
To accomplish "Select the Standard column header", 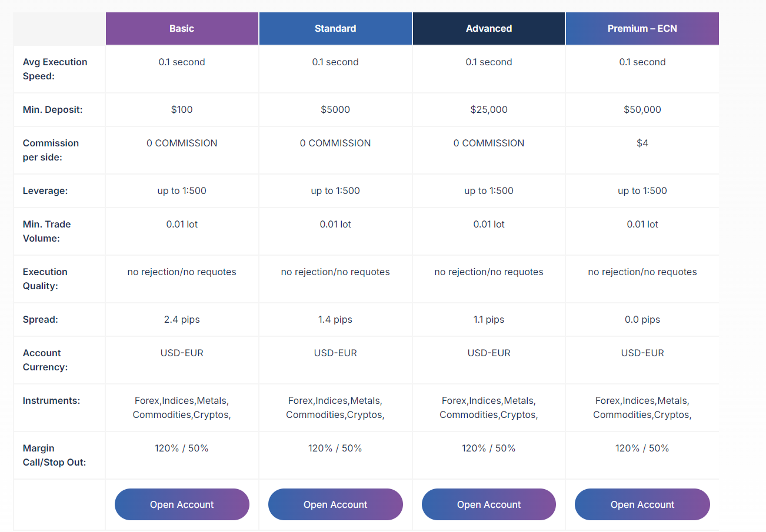I will pos(335,28).
